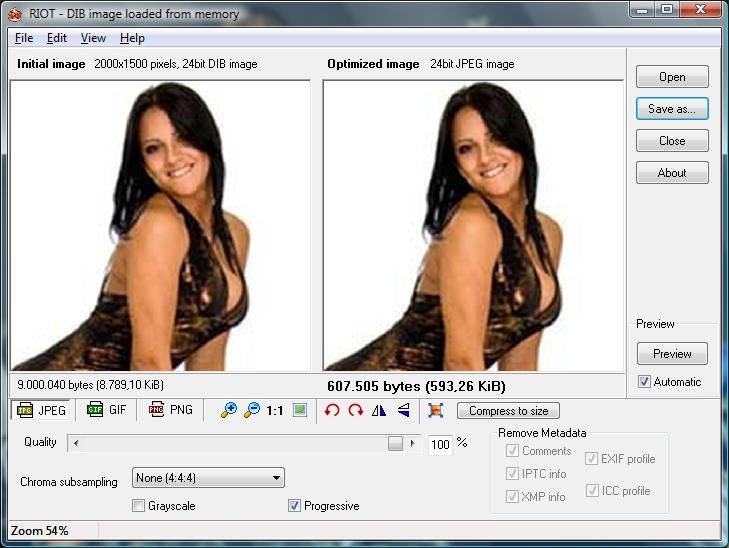
Task: Click the zoom out magnifier icon
Action: [x=252, y=411]
